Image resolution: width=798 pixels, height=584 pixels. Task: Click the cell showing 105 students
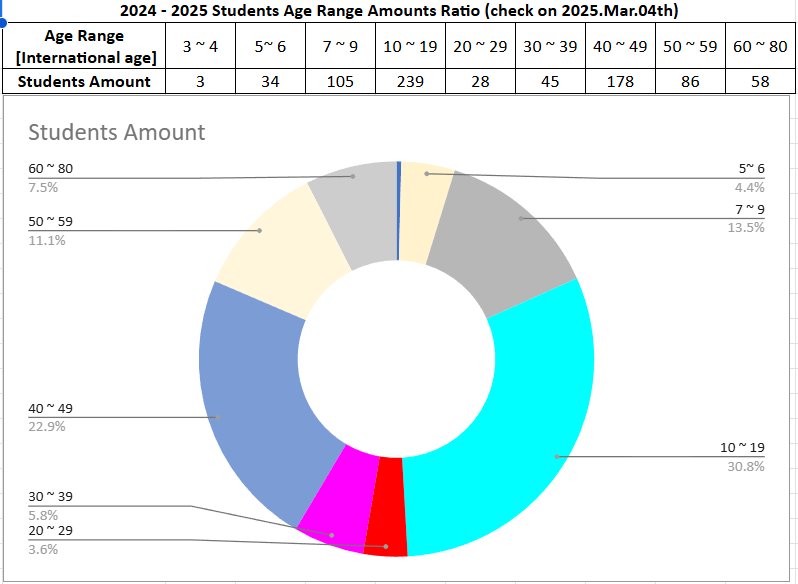click(340, 82)
